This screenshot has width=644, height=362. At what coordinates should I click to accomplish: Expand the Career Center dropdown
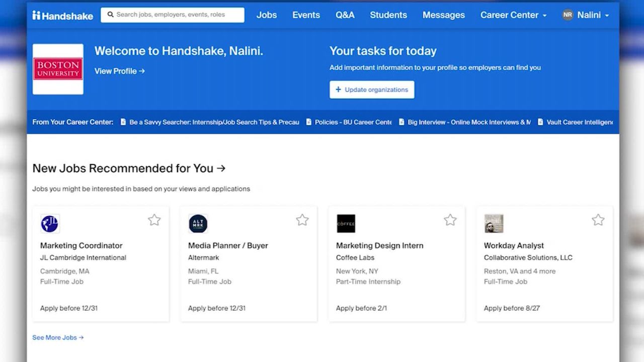click(x=513, y=15)
